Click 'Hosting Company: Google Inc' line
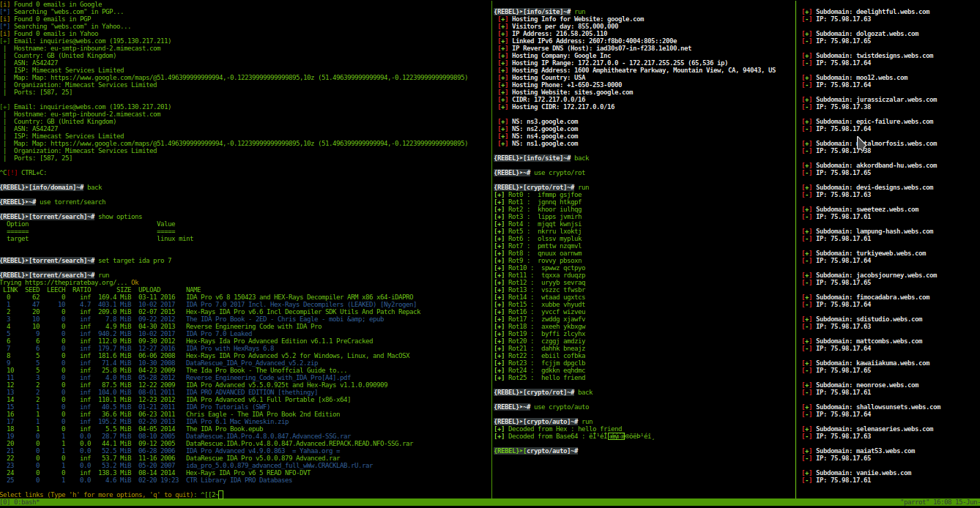 (x=554, y=56)
